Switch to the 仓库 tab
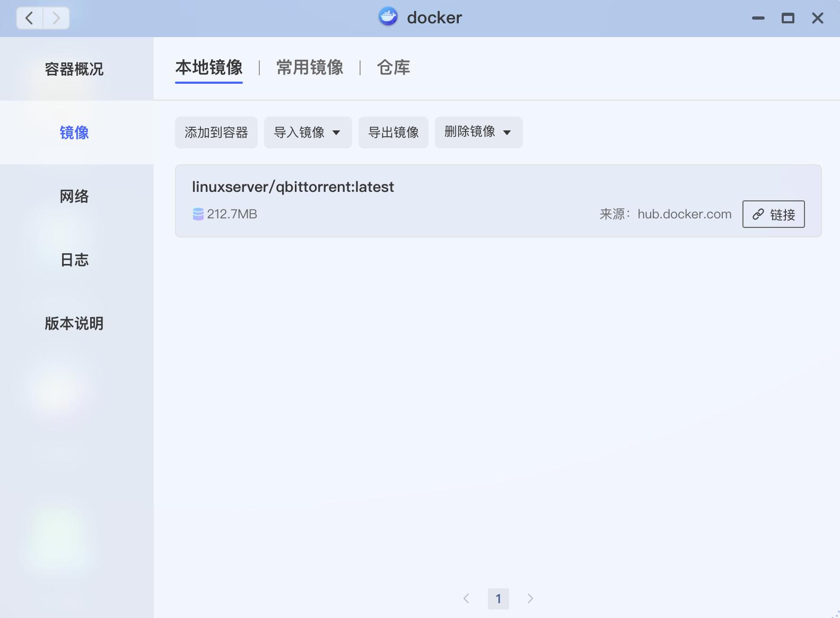 393,68
